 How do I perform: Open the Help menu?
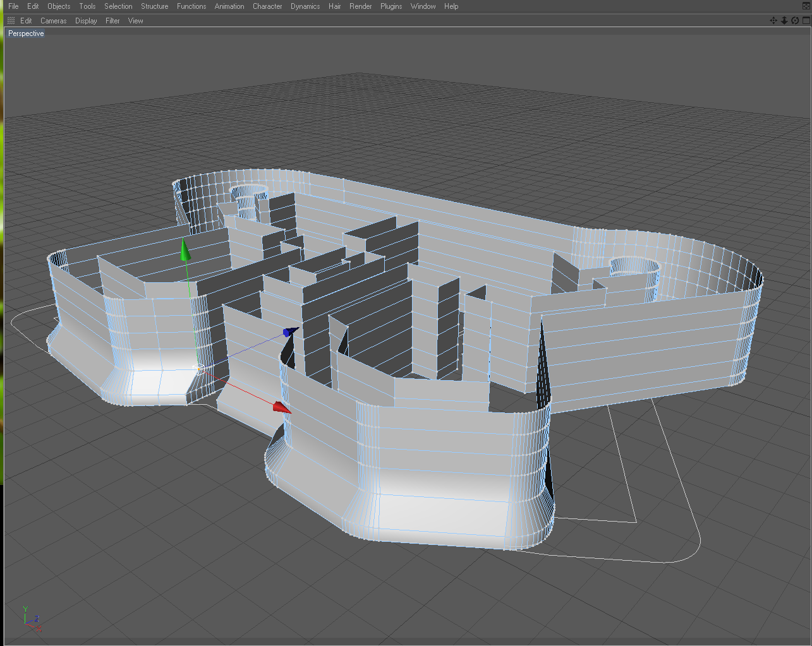pyautogui.click(x=451, y=6)
